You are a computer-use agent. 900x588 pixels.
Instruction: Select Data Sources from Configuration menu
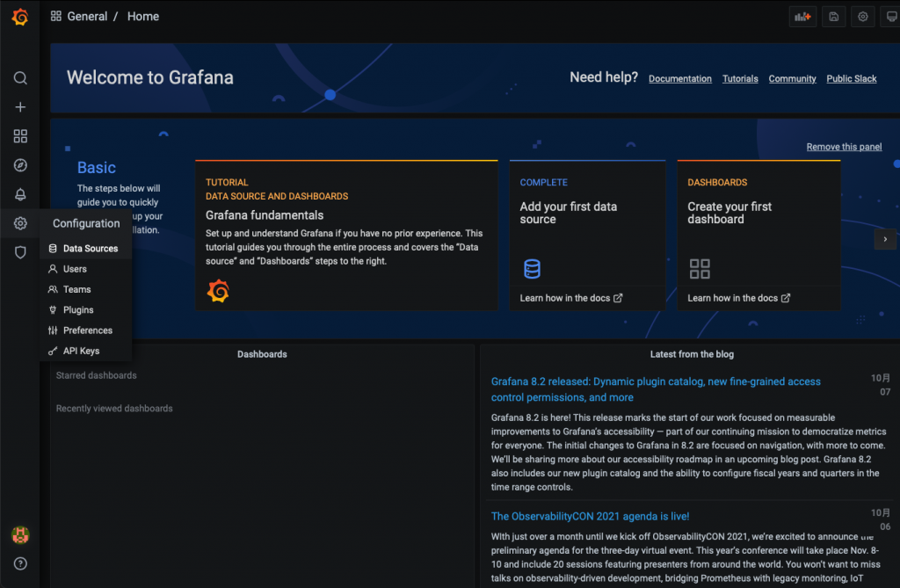(86, 249)
